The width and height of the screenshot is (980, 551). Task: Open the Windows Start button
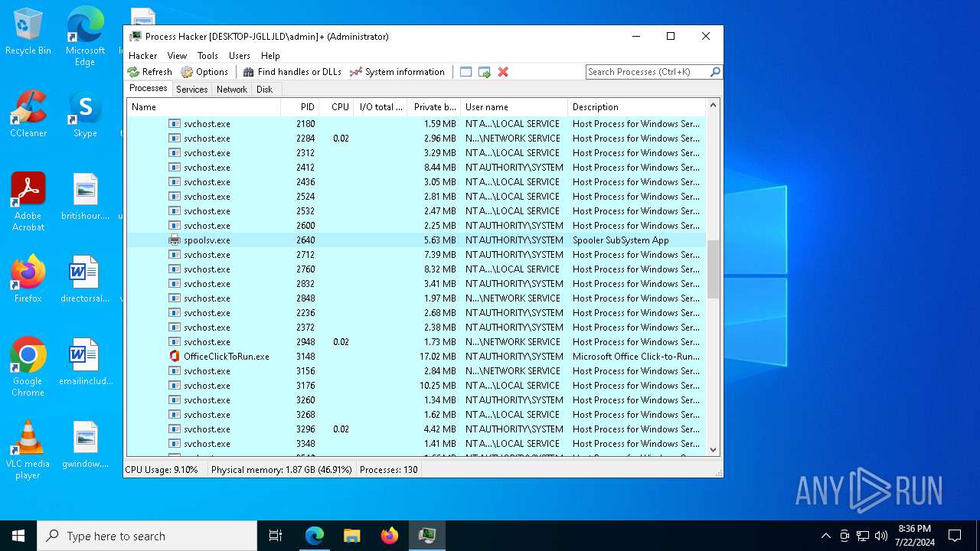(18, 536)
